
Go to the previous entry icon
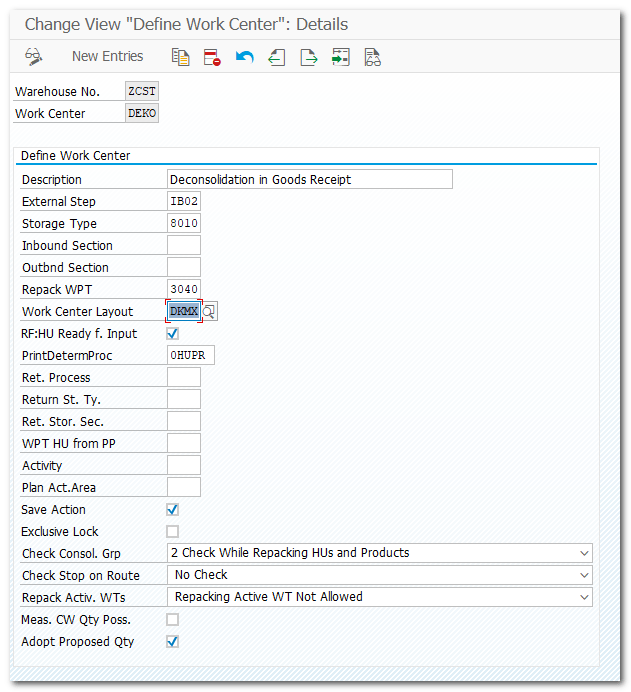pyautogui.click(x=276, y=57)
